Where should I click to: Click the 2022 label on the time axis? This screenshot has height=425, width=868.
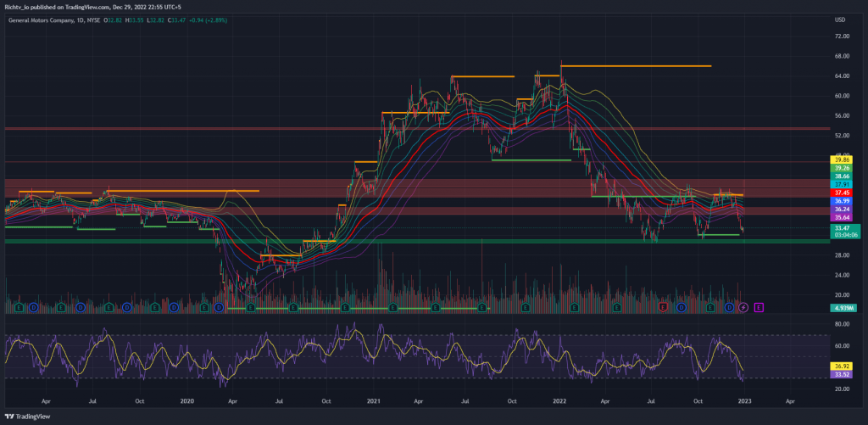559,400
